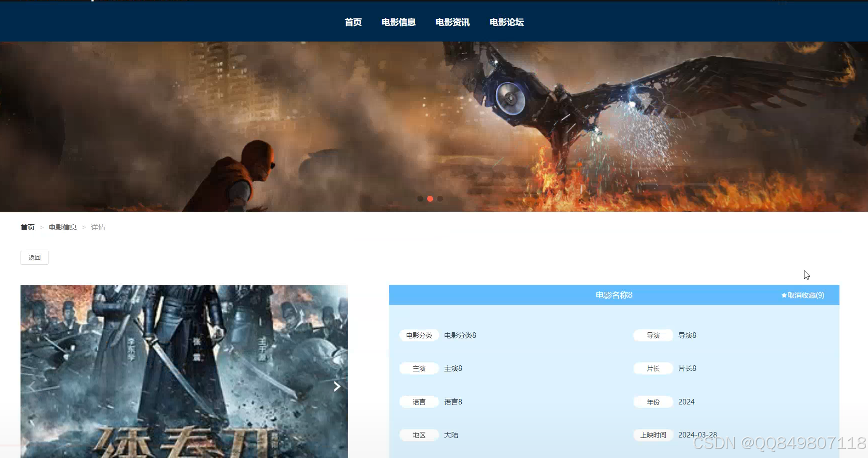This screenshot has width=868, height=458.
Task: Go to 电影信息 in the breadcrumb
Action: [x=63, y=227]
